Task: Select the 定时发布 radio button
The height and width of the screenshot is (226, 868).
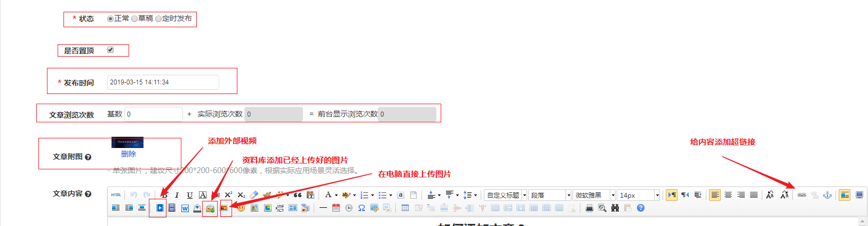Action: pos(158,19)
